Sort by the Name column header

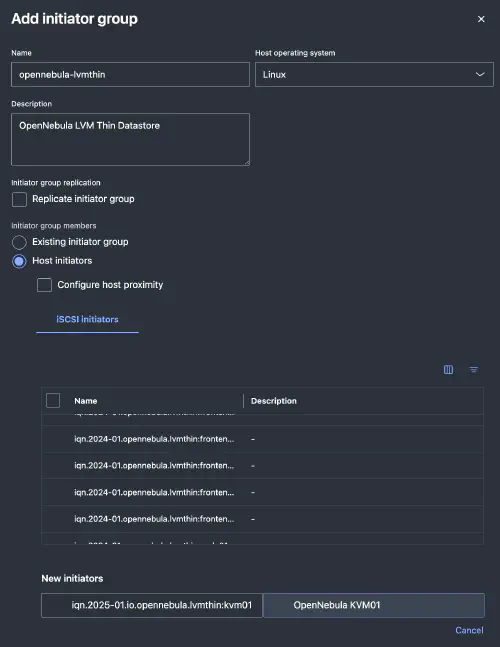click(86, 401)
